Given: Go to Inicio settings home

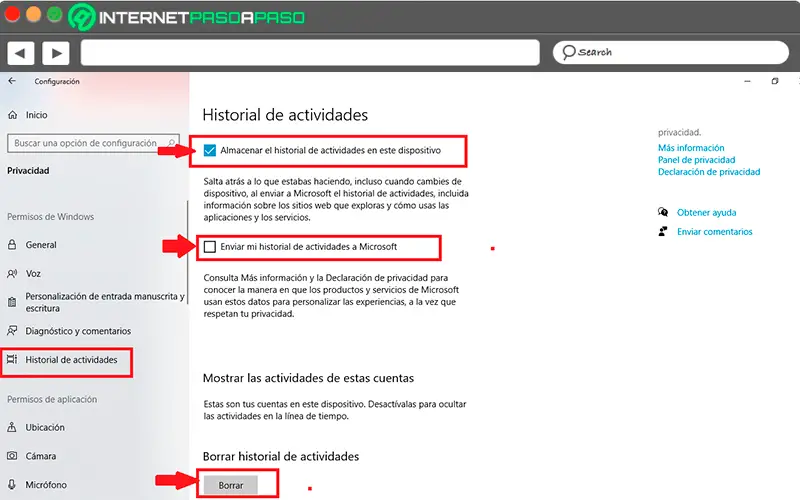Looking at the screenshot, I should point(36,115).
